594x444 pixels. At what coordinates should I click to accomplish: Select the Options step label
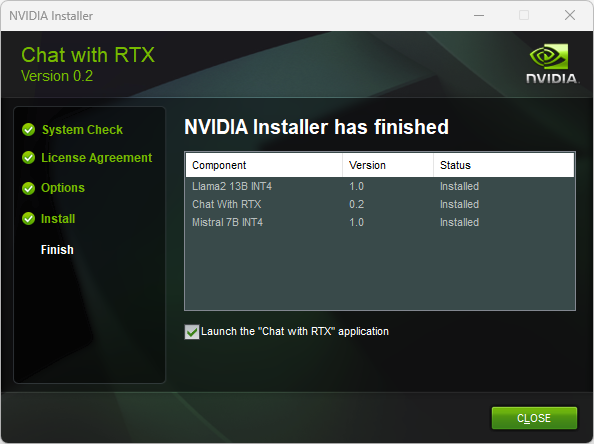coord(63,188)
